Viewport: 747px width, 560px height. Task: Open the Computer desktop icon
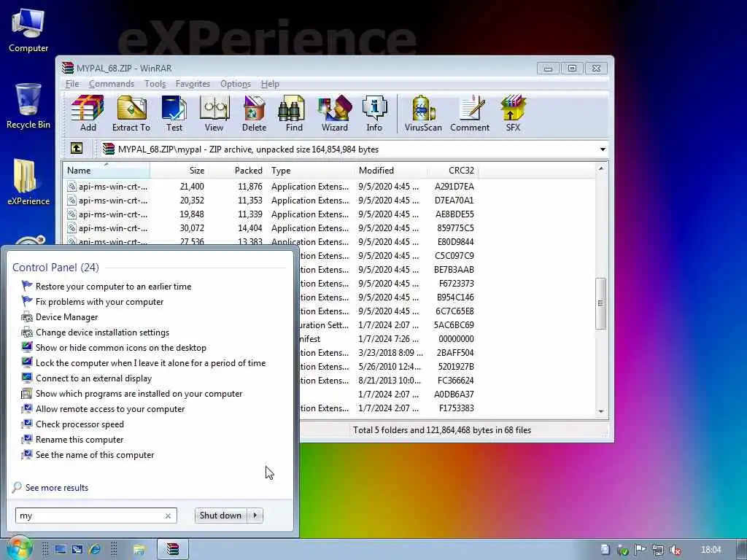click(x=28, y=30)
